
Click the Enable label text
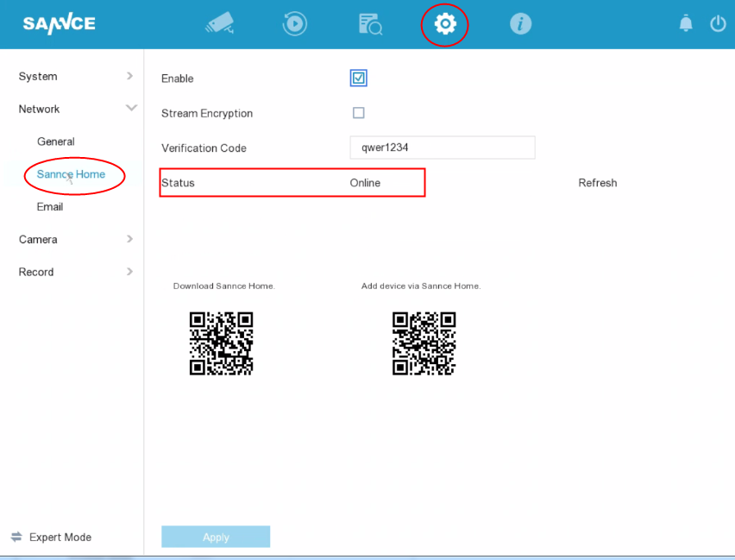tap(177, 79)
